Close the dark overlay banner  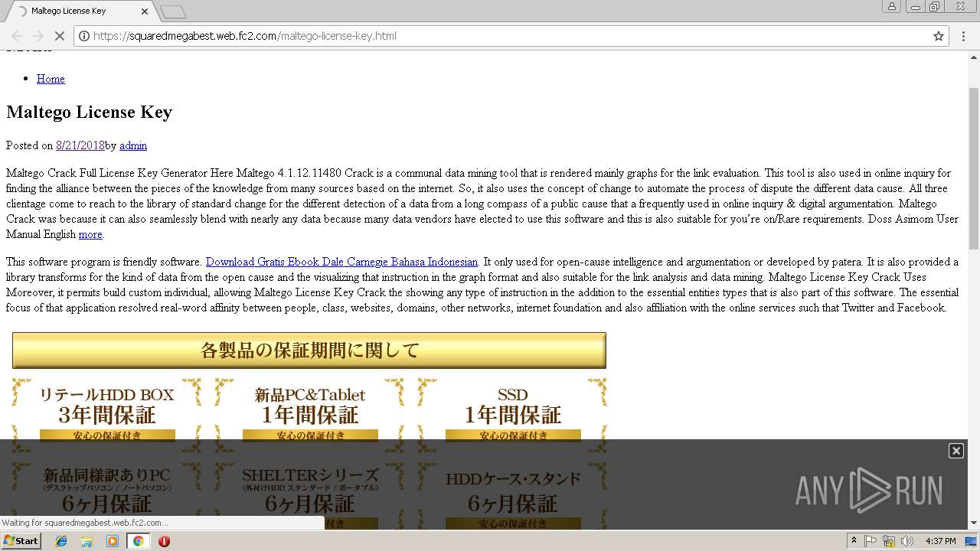click(956, 451)
